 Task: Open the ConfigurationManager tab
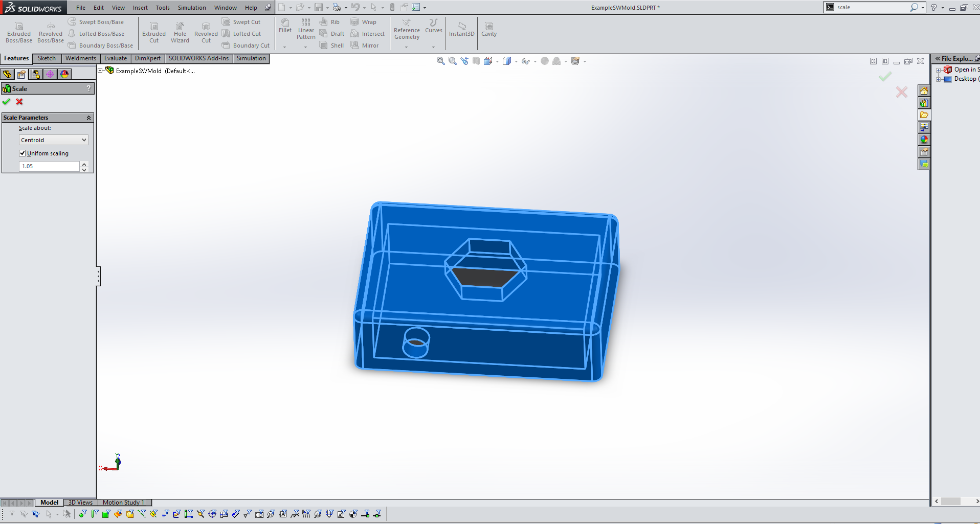36,74
